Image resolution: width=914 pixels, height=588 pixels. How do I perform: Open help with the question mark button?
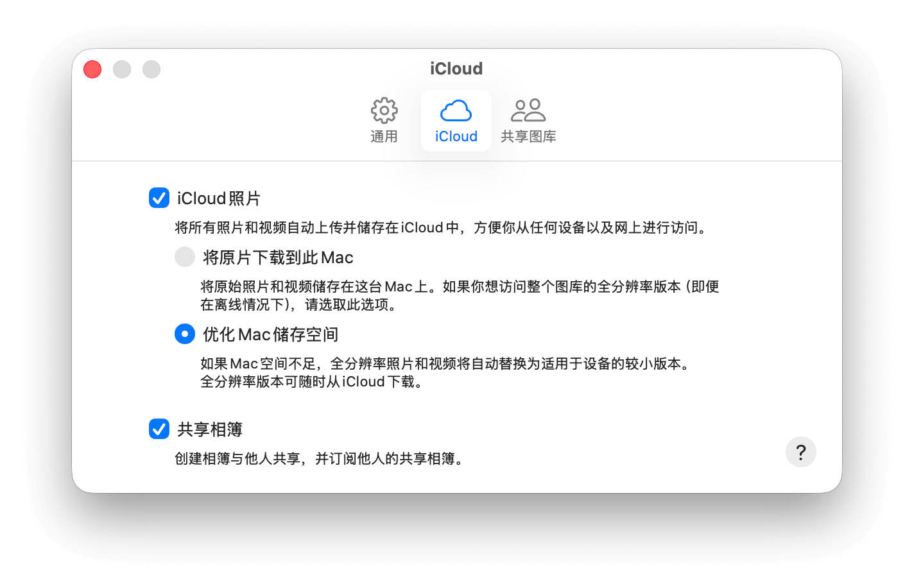tap(800, 452)
